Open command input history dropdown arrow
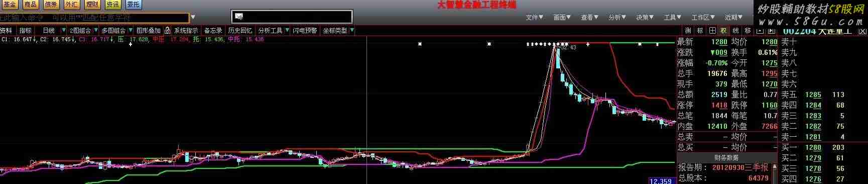 click(x=193, y=18)
